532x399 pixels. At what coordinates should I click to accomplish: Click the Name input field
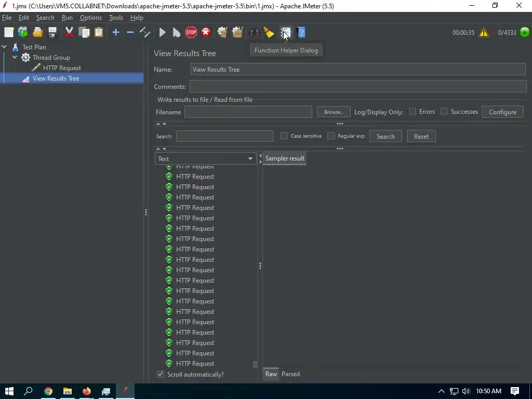[x=358, y=69]
